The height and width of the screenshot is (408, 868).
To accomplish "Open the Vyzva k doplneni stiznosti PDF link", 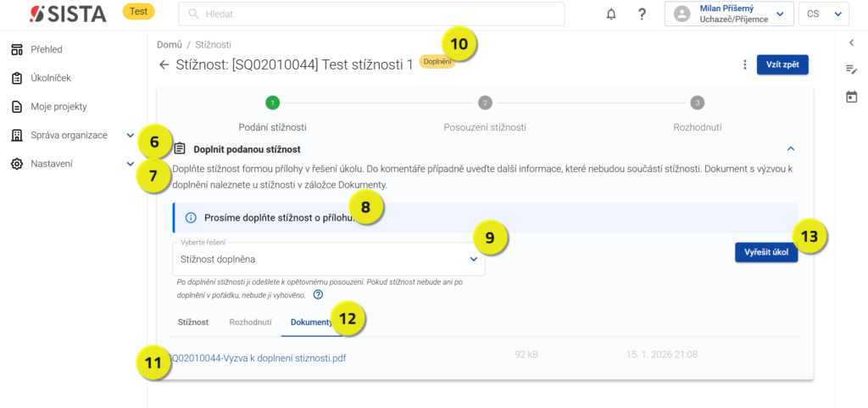I will click(259, 358).
